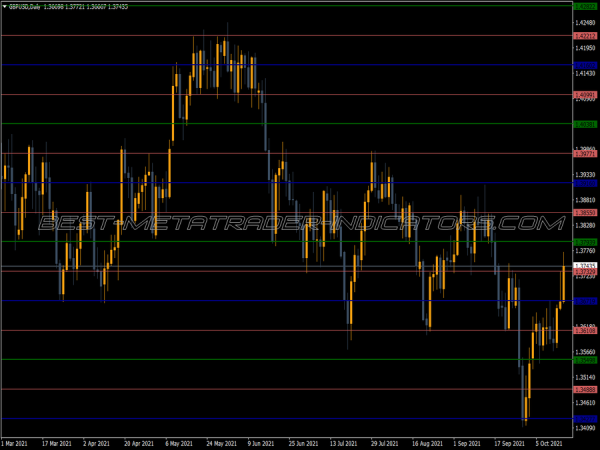Screen dimensions: 600x450
Task: Click the green 1.35498 level label
Action: click(x=585, y=359)
